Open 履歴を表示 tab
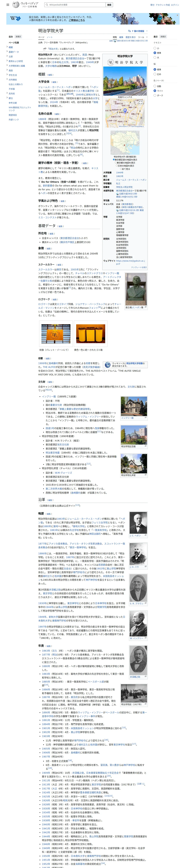The image size is (186, 868). [131, 37]
